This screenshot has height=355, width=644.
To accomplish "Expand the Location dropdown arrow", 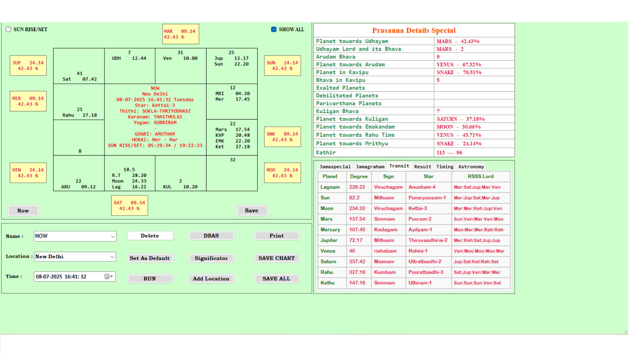I will click(112, 257).
